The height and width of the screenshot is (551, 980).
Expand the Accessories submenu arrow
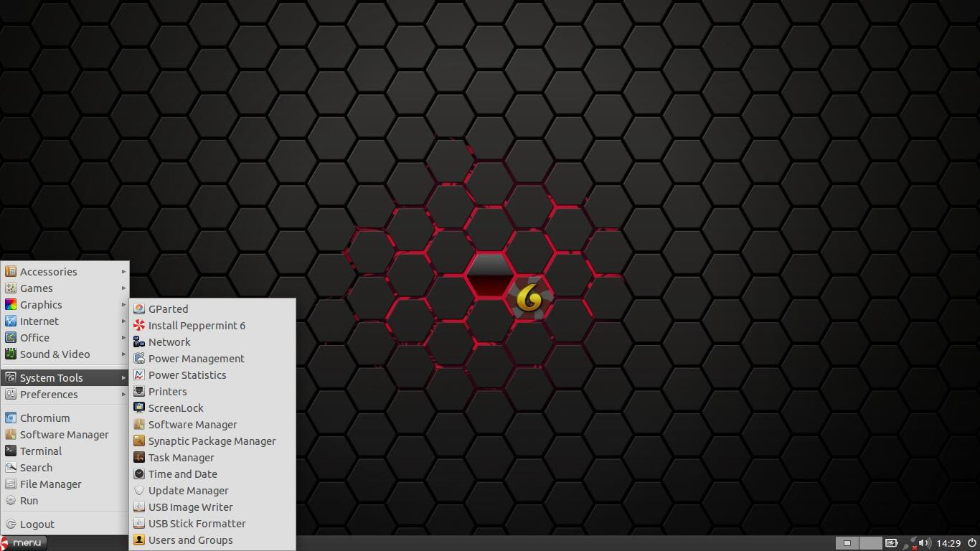(123, 272)
